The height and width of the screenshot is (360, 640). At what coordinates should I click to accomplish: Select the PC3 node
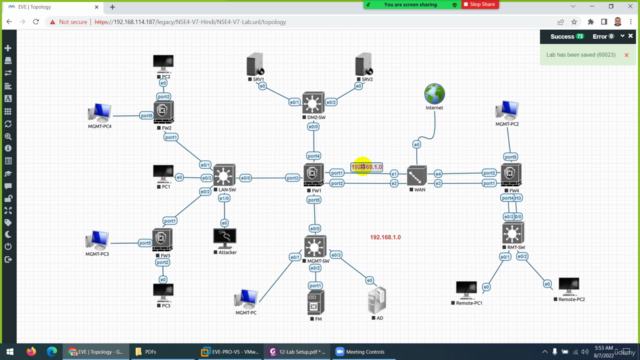[163, 293]
